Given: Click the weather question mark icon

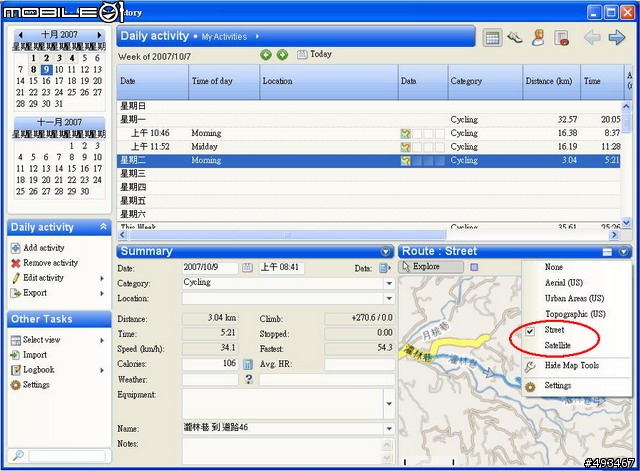Looking at the screenshot, I should click(x=249, y=379).
